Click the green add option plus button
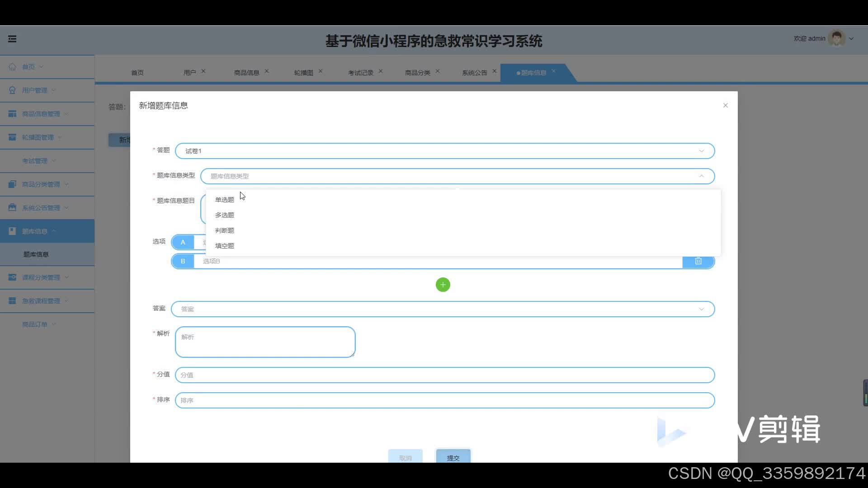Viewport: 868px width, 488px height. point(443,285)
